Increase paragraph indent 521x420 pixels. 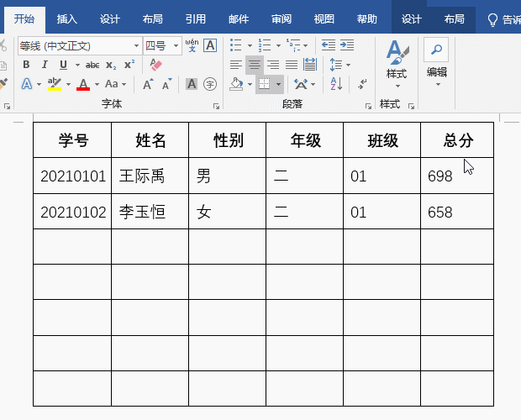(347, 45)
